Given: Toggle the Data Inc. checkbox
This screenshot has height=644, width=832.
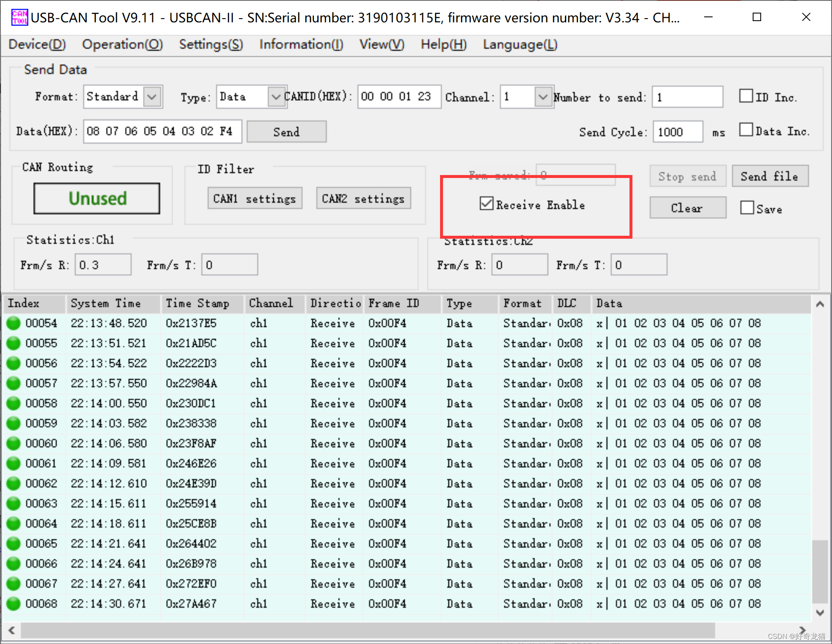Looking at the screenshot, I should (746, 130).
